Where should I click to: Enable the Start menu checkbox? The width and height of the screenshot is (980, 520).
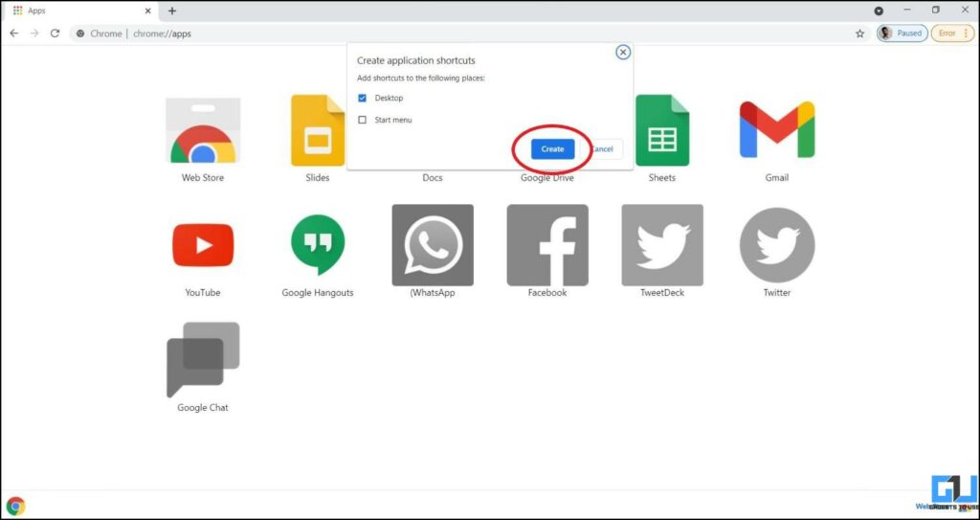(362, 120)
